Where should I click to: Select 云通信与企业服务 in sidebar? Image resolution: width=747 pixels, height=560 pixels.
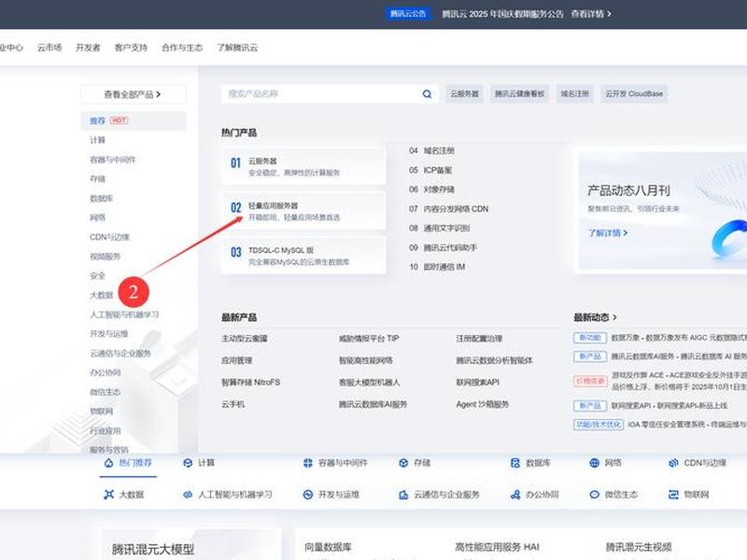(x=120, y=354)
